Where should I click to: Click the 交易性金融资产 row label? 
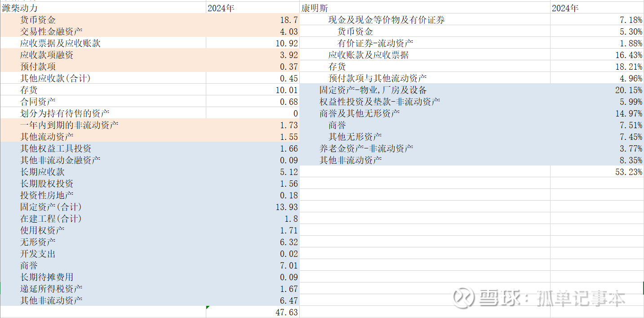coord(52,31)
